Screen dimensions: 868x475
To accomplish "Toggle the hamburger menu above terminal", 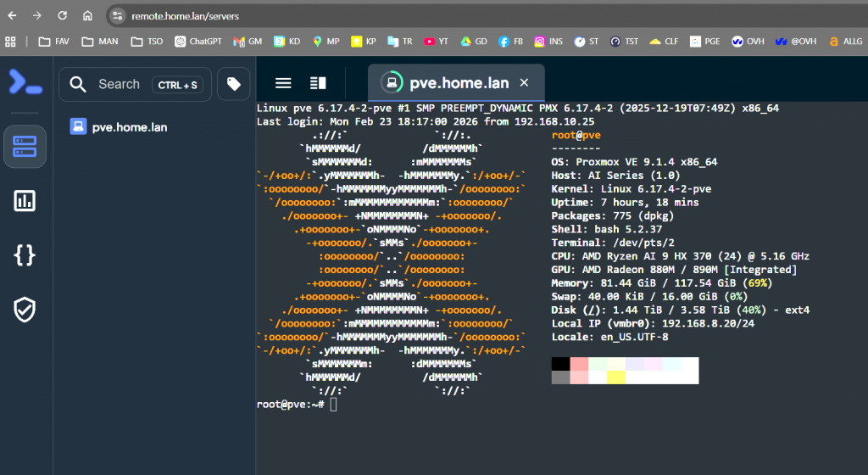I will point(283,83).
